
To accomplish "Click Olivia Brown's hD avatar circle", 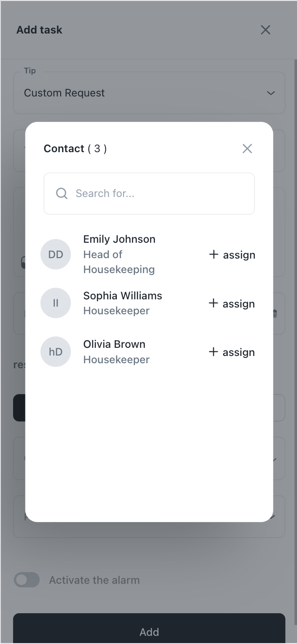I will [56, 351].
